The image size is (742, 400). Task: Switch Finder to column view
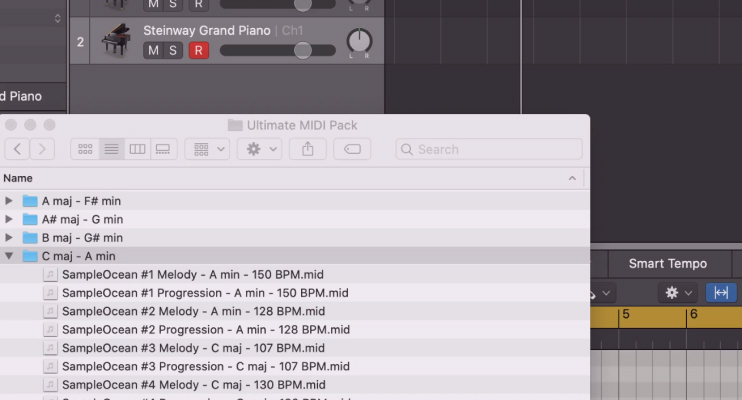[137, 149]
